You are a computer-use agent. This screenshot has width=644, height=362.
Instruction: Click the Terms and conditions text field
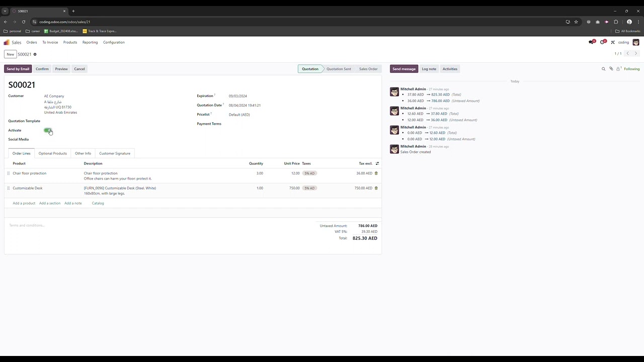tap(158, 225)
